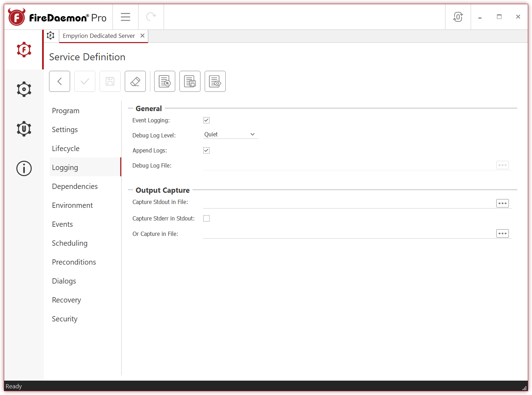Screen dimensions: 532x395
Task: Toggle the Event Logging checkbox
Action: [206, 120]
